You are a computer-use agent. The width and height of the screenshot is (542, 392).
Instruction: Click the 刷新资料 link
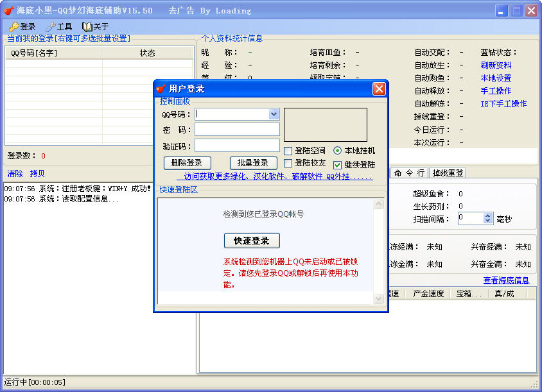[x=496, y=65]
